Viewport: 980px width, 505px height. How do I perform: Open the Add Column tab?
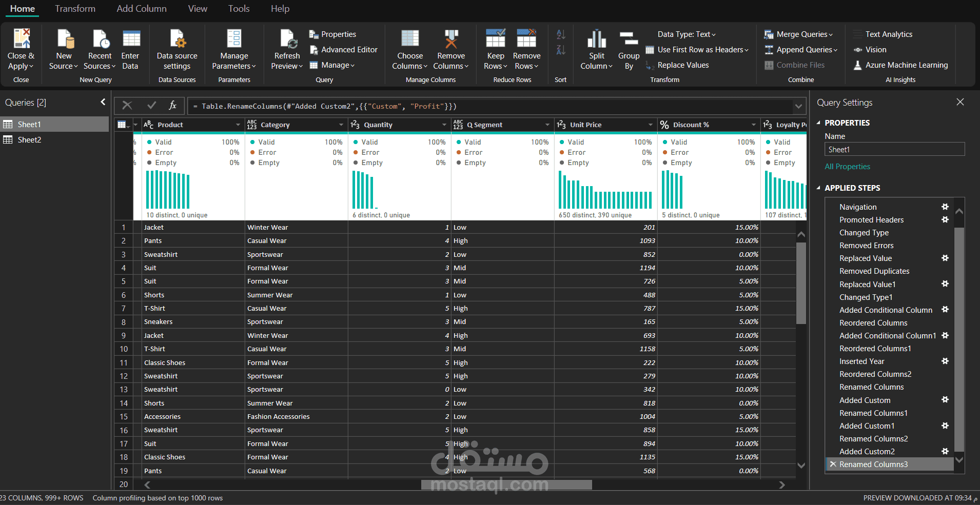(x=142, y=9)
